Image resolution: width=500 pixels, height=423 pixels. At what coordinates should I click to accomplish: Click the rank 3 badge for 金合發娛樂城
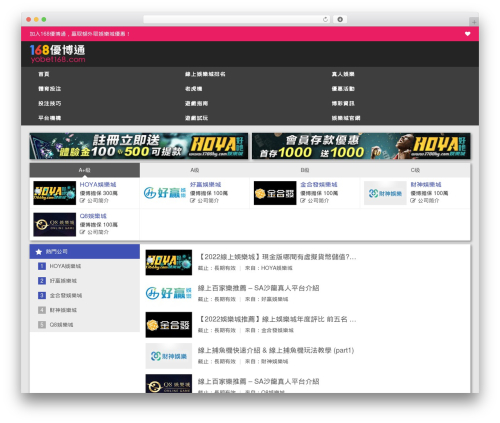tap(42, 295)
